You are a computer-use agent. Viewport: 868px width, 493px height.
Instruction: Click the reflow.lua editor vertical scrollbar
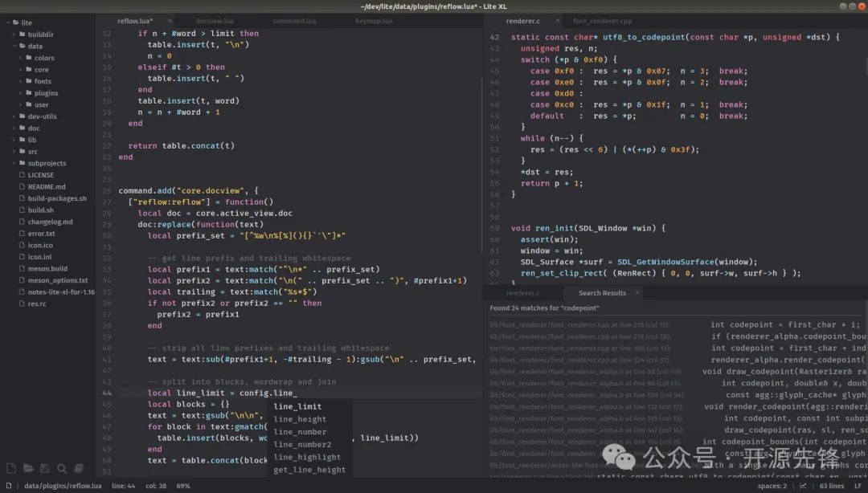[481, 166]
